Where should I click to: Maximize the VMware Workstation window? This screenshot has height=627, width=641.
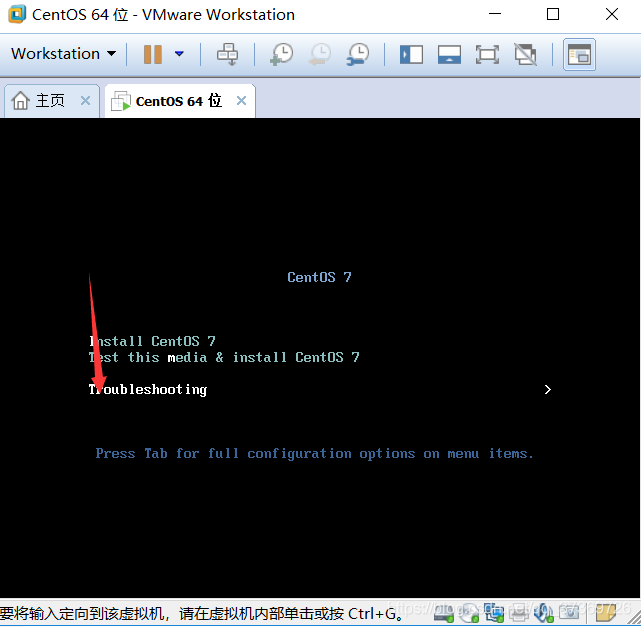(x=553, y=14)
